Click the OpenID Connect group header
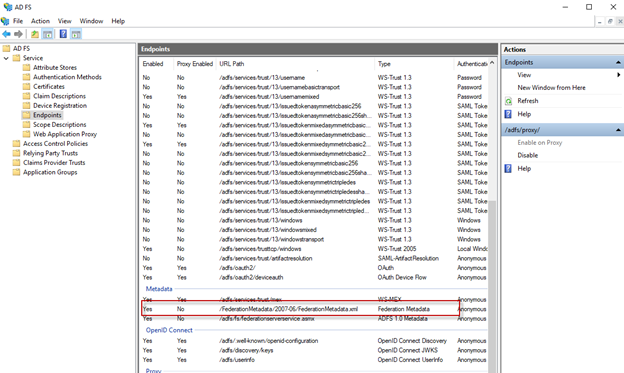This screenshot has height=373, width=624. coord(169,330)
